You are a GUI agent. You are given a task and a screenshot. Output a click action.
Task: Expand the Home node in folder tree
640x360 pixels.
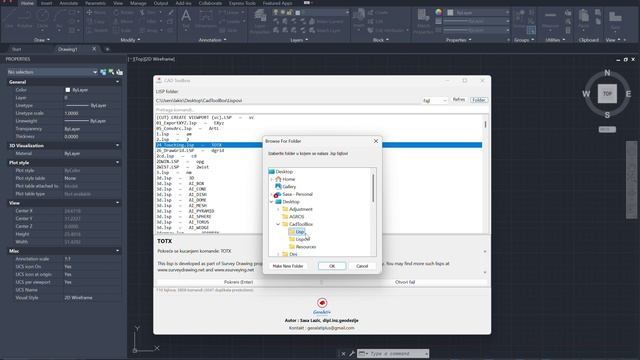[272, 179]
